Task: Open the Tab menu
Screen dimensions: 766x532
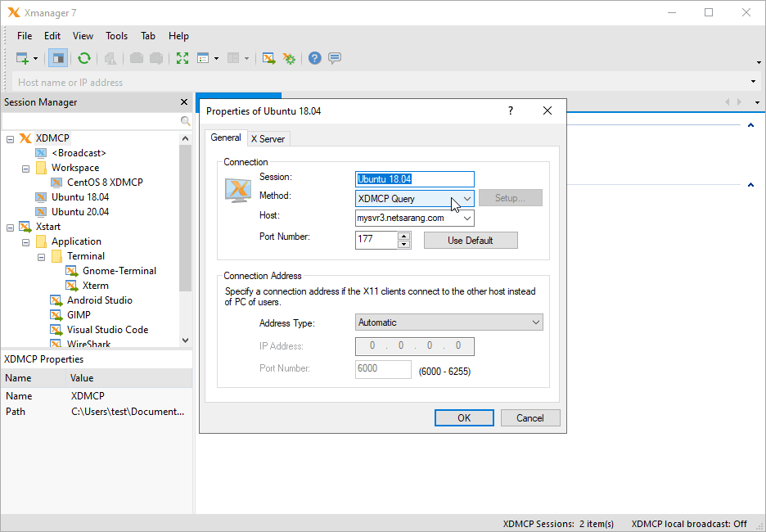Action: 148,36
